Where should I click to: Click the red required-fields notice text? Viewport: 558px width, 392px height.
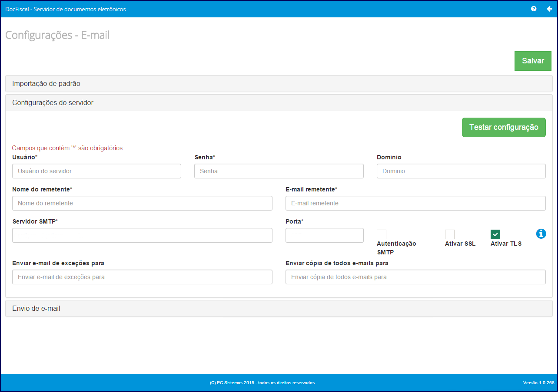pos(67,148)
